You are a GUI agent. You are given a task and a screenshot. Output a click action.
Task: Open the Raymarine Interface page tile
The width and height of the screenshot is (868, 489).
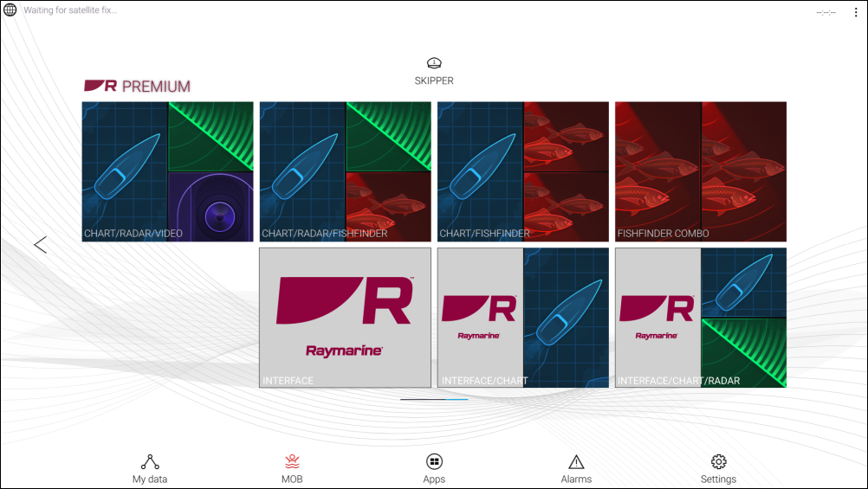346,317
